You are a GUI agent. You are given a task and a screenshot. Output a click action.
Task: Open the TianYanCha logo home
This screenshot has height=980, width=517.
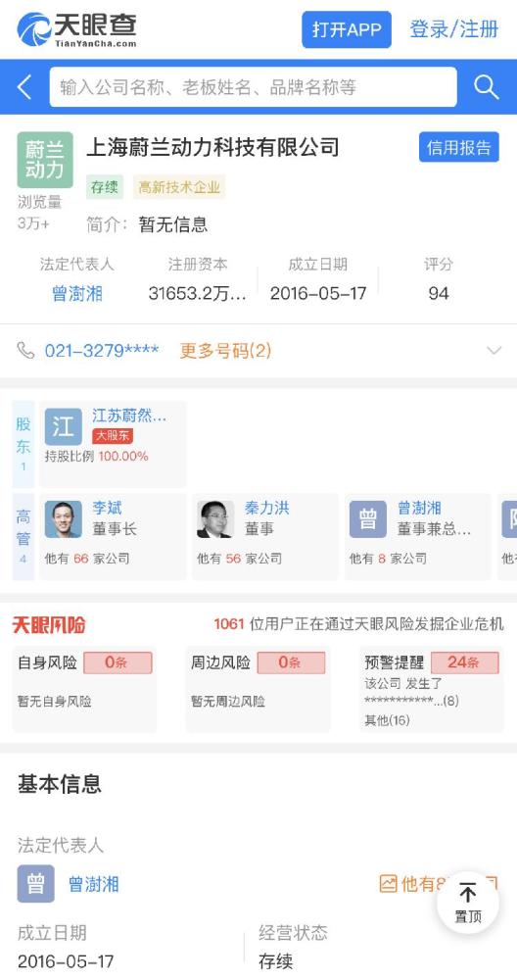tap(76, 29)
